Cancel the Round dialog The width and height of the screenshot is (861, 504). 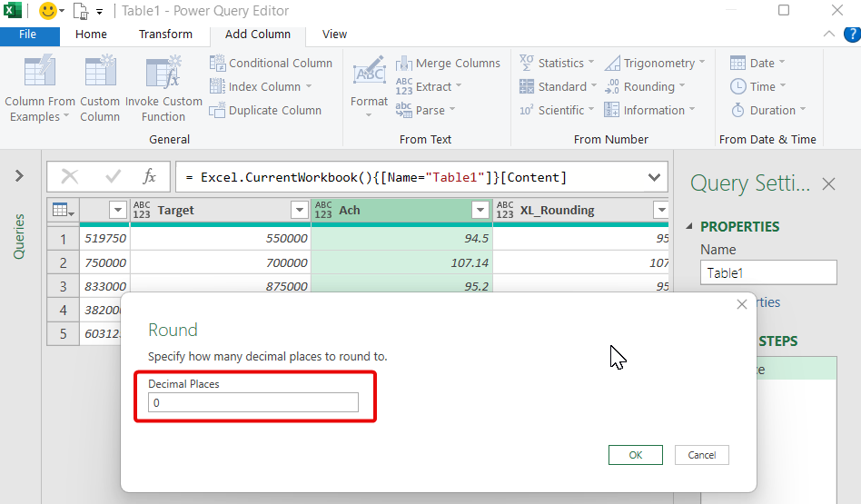point(701,455)
